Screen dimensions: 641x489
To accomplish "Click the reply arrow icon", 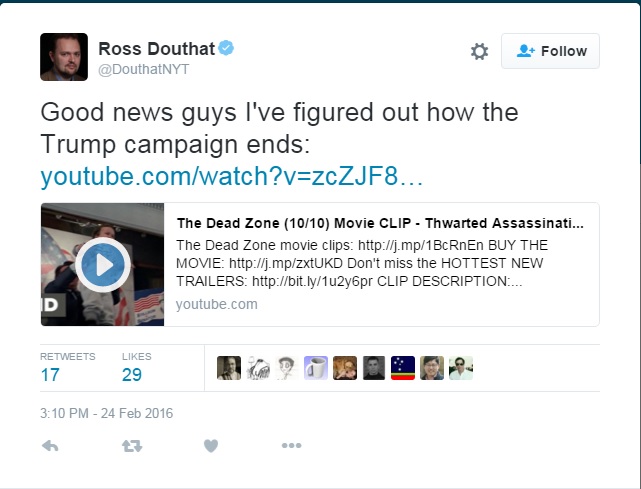I will pos(50,446).
